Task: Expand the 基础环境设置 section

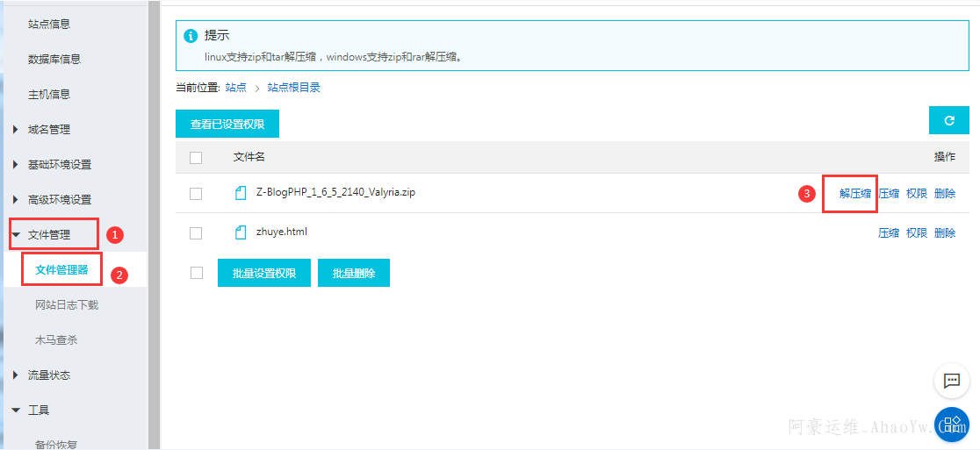Action: pos(59,164)
